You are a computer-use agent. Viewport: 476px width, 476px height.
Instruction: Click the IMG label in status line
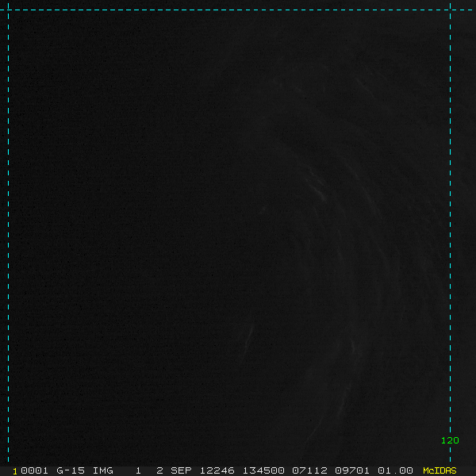click(x=102, y=470)
